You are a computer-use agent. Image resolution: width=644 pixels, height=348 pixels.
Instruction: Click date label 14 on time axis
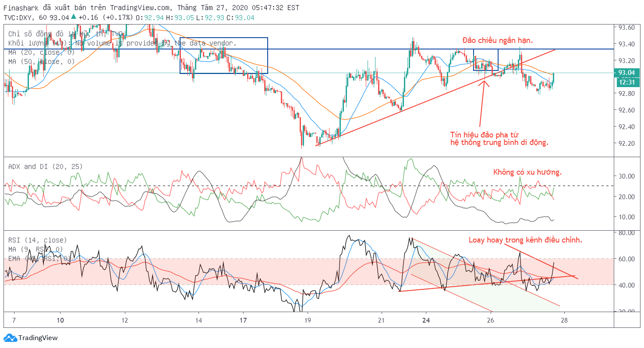coord(198,320)
